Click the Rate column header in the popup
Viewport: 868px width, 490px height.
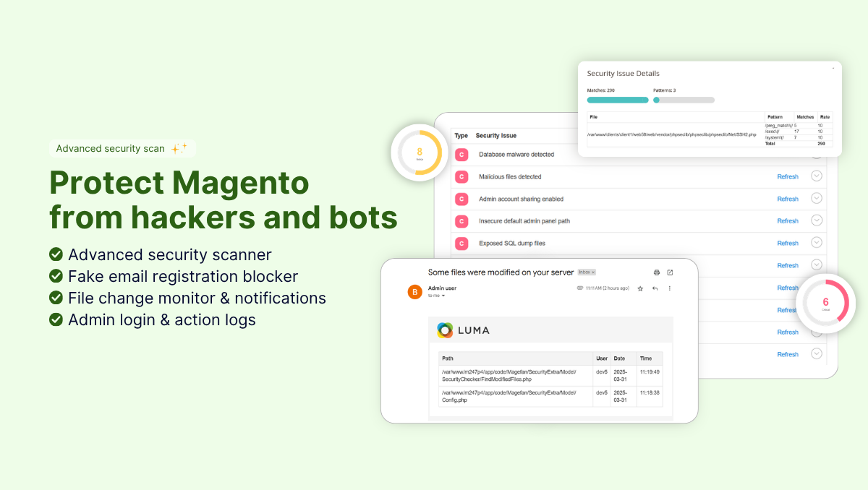coord(825,117)
